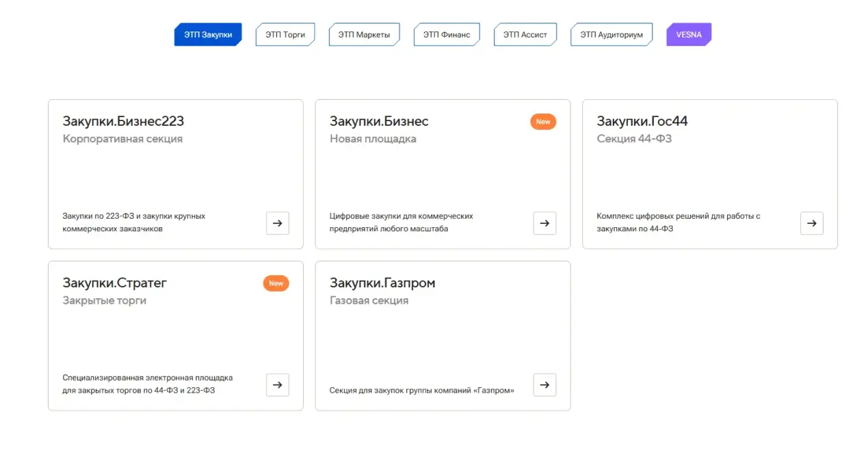868x455 pixels.
Task: Open Закупки.Стратег with the arrow button
Action: coord(278,385)
